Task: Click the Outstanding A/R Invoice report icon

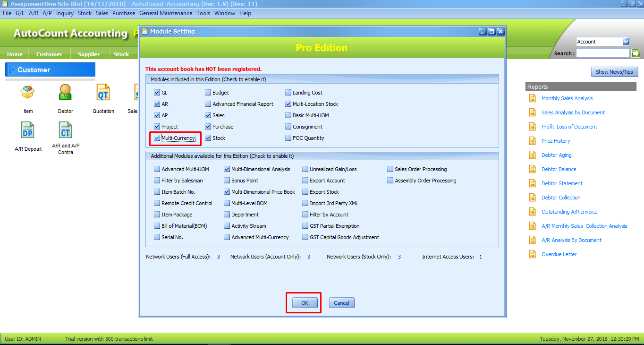Action: click(x=533, y=212)
